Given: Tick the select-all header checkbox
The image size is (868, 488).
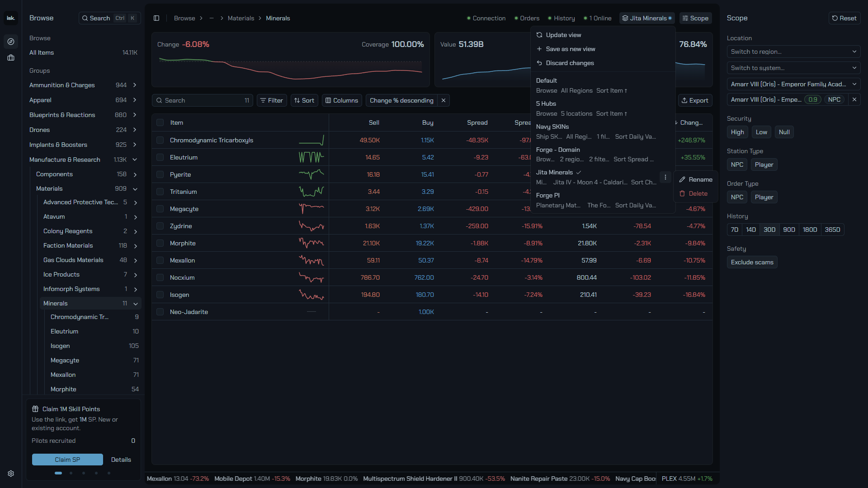Looking at the screenshot, I should [160, 122].
